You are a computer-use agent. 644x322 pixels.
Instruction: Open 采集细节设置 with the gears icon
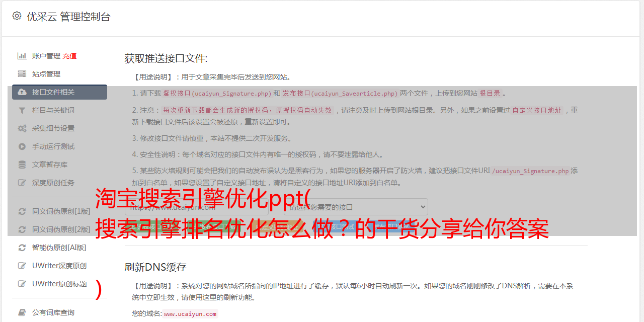click(x=22, y=128)
